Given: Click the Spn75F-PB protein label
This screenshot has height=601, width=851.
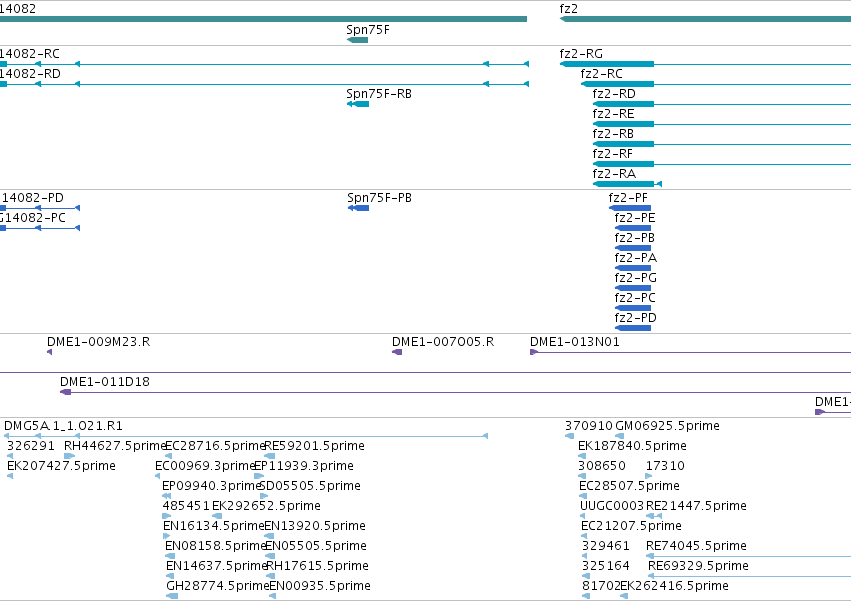Looking at the screenshot, I should (x=379, y=198).
